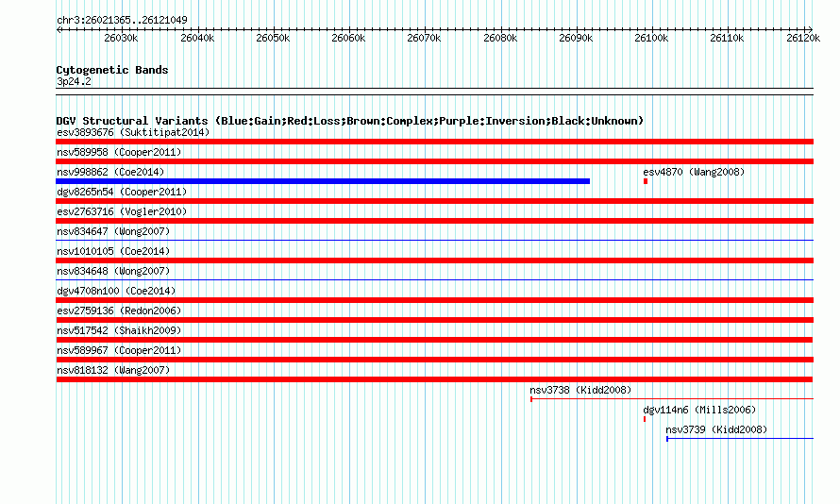Click the esv3893676 (Suktitipat2014) variant label

[x=133, y=132]
